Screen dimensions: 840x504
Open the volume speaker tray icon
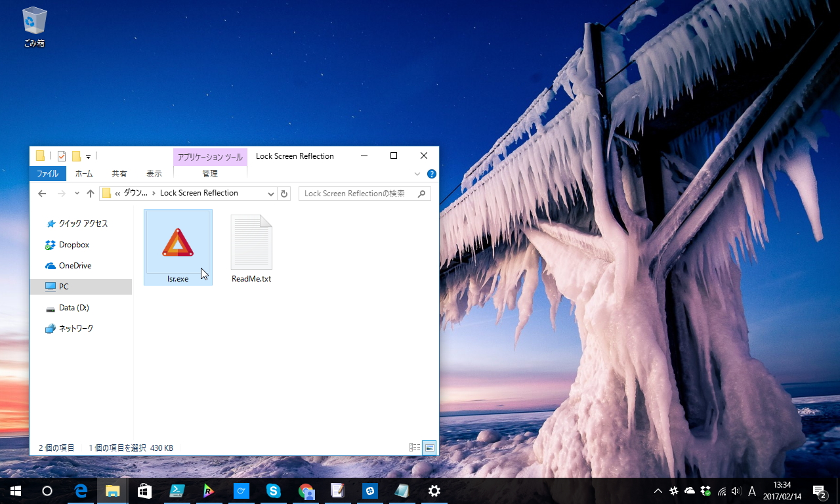(x=736, y=491)
